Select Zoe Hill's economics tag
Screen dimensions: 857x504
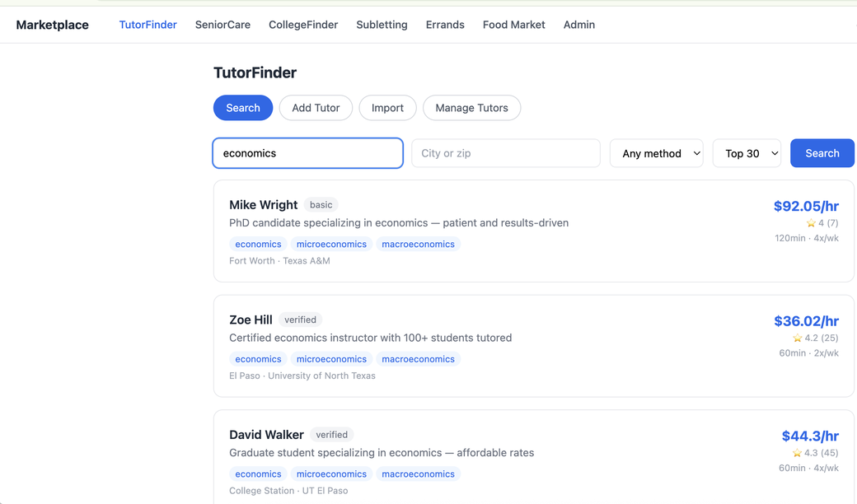click(258, 359)
